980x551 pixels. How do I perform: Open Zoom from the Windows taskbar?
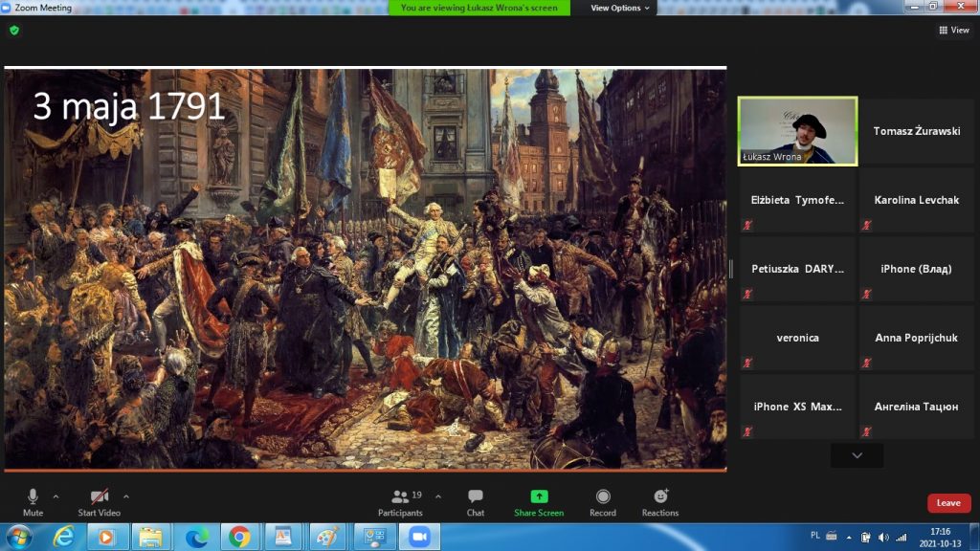click(x=418, y=537)
